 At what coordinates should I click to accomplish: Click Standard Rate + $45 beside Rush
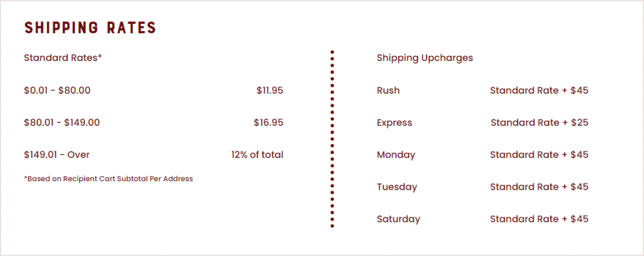539,91
